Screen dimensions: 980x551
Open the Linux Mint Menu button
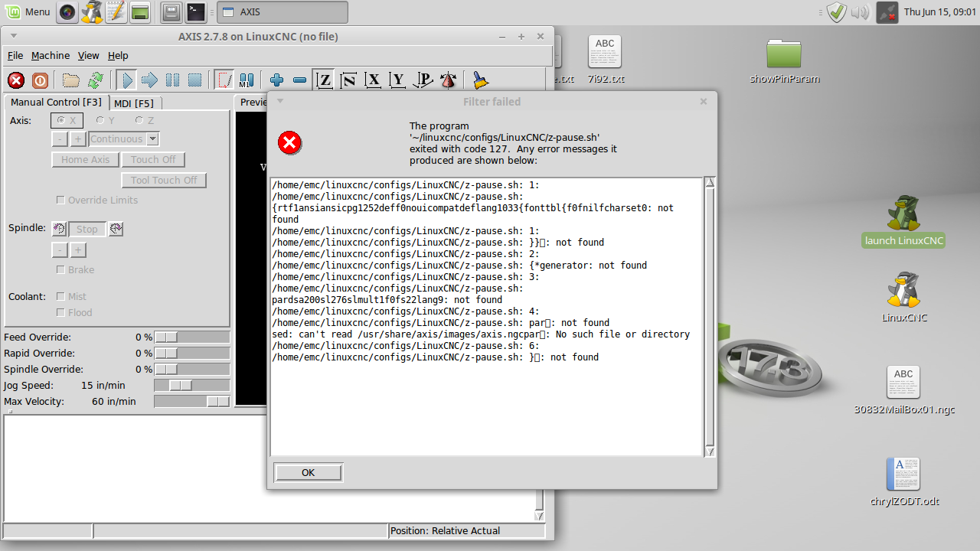pos(28,11)
